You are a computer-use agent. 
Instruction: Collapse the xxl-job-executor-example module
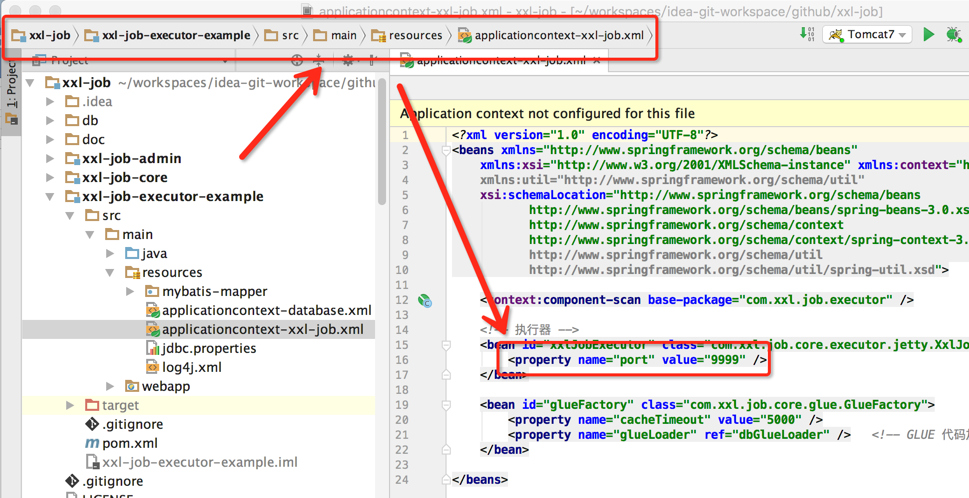point(51,197)
